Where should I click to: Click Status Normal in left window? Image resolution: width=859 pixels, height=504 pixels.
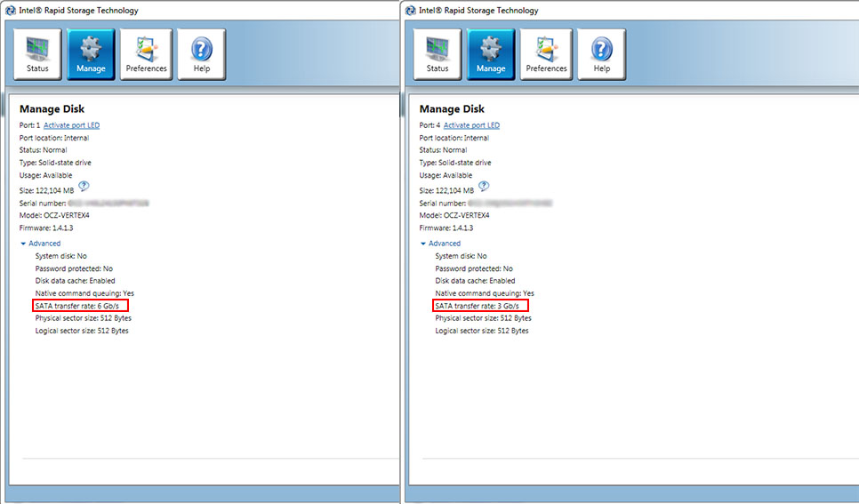coord(44,150)
